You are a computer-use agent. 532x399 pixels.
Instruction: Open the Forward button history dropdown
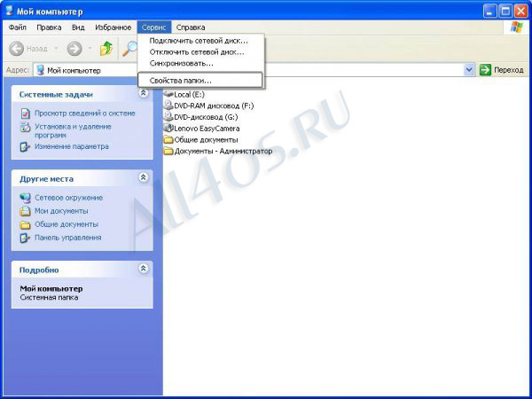click(90, 49)
